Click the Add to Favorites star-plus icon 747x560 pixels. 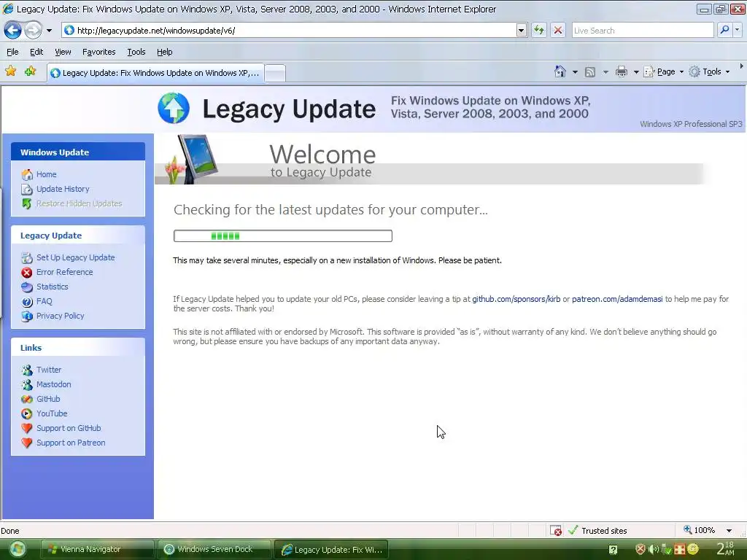[x=30, y=71]
